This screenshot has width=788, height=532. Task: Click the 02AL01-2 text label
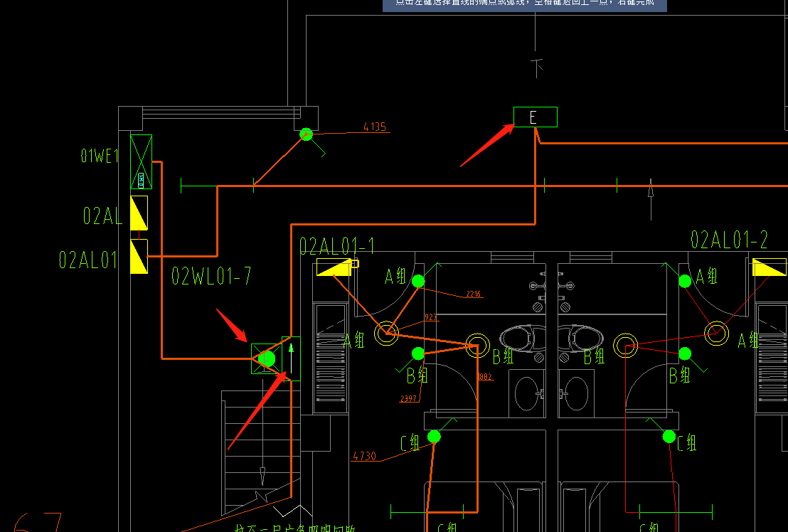[x=729, y=240]
